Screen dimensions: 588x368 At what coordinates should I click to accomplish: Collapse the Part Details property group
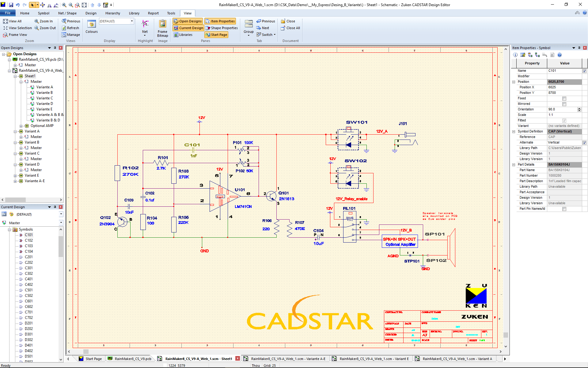[514, 165]
